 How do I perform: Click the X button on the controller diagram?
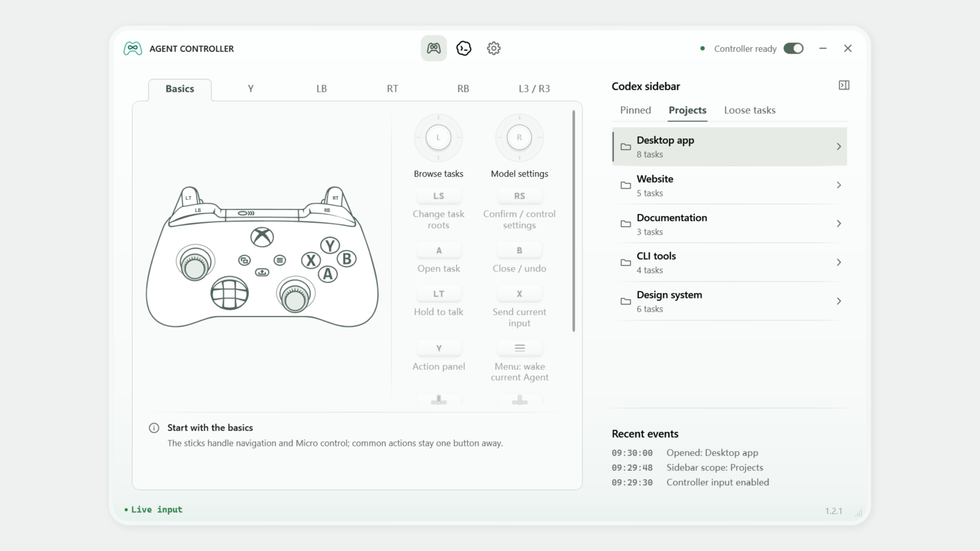[x=311, y=260]
